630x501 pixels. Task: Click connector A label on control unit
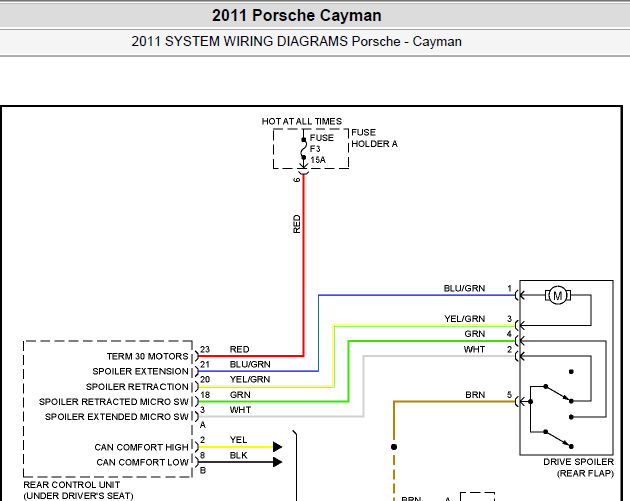[x=203, y=425]
